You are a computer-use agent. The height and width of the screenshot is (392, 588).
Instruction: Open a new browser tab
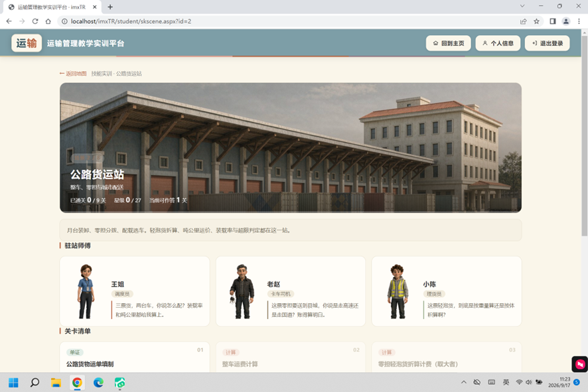110,7
